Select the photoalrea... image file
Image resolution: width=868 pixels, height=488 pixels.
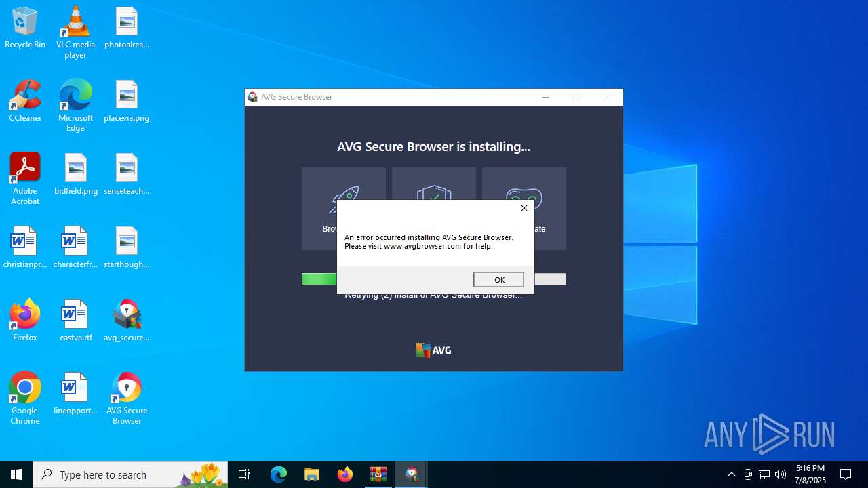tap(127, 28)
